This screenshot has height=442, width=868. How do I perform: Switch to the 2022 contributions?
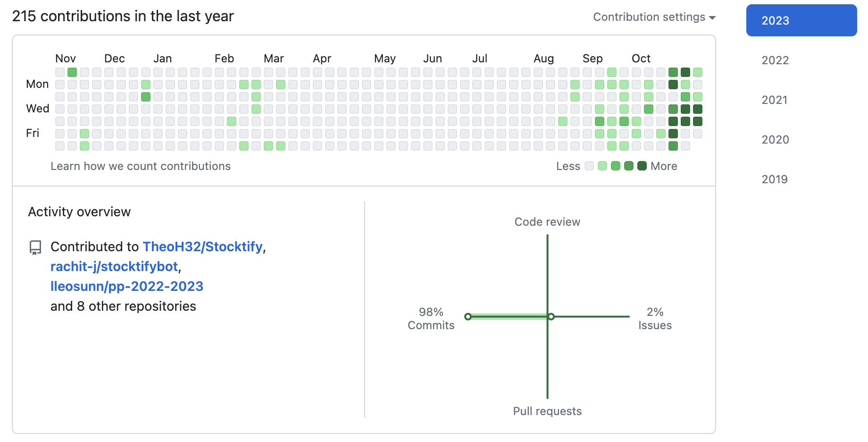(x=775, y=60)
